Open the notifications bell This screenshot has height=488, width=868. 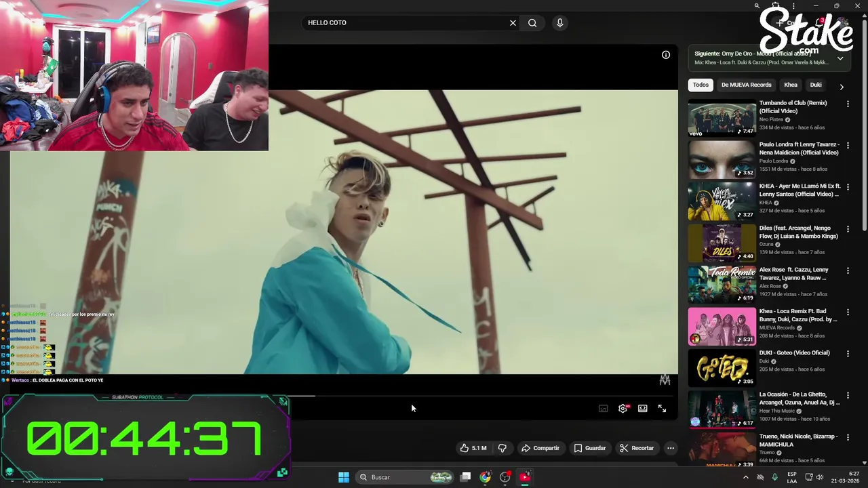pyautogui.click(x=818, y=22)
